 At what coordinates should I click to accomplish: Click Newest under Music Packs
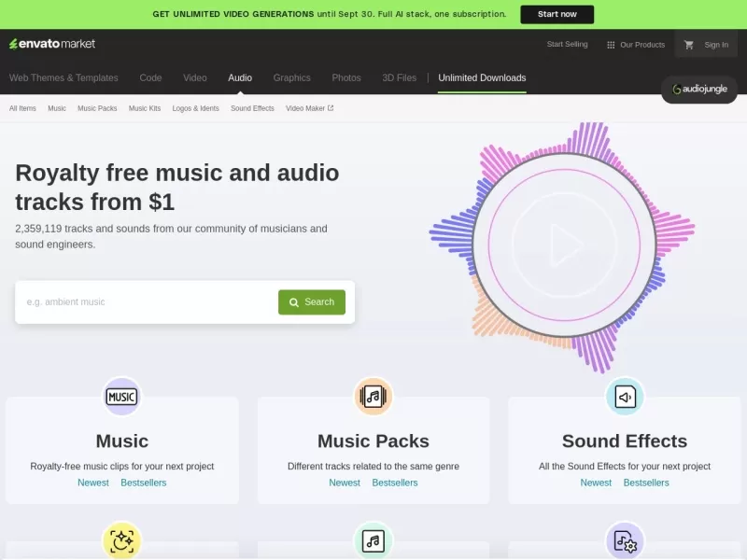click(344, 483)
